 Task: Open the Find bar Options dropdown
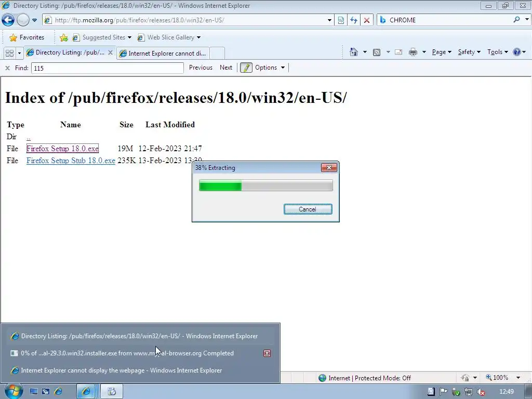[x=270, y=68]
